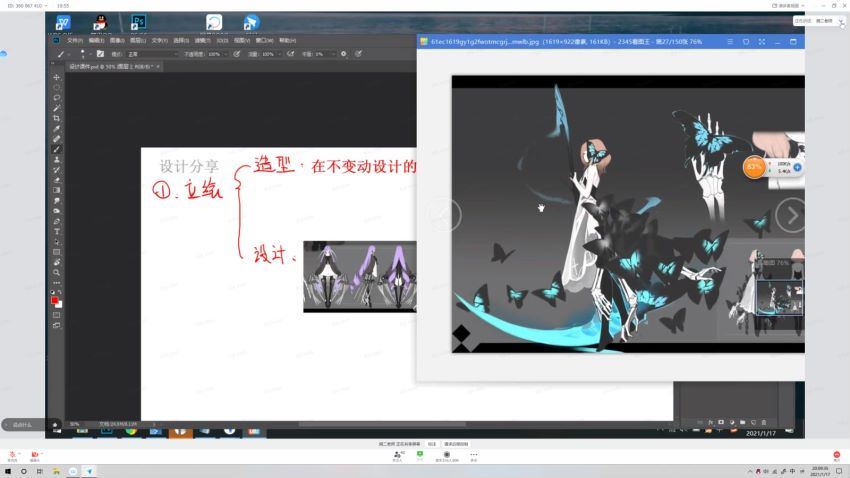Select the Hand tool
The width and height of the screenshot is (850, 478).
(56, 262)
